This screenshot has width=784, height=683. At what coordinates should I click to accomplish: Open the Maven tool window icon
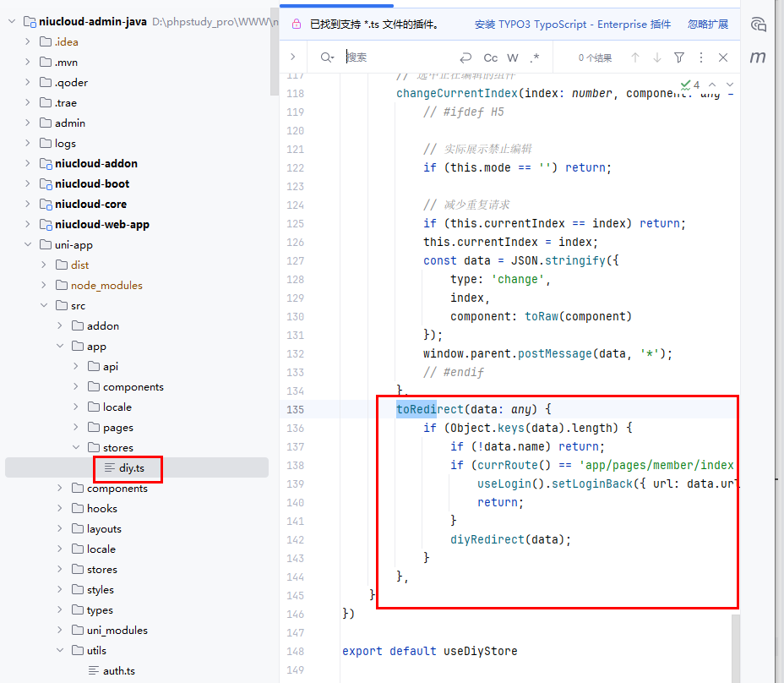[x=759, y=57]
